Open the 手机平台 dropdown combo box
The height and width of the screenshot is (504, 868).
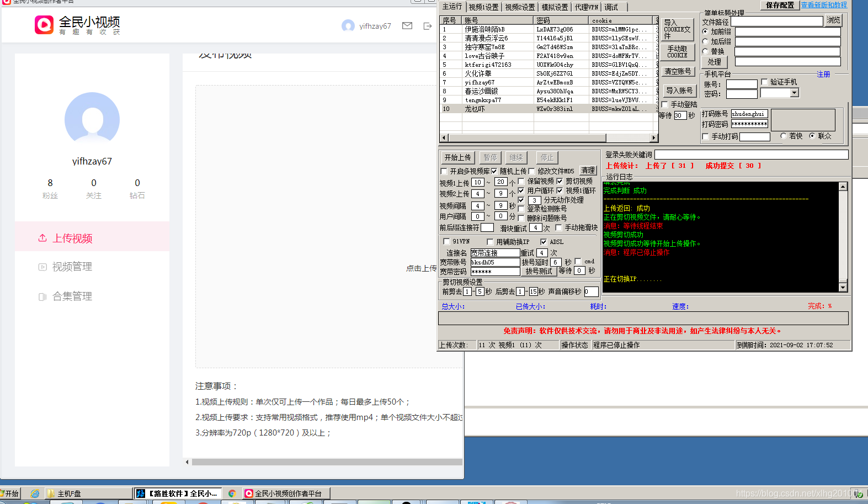pos(795,93)
